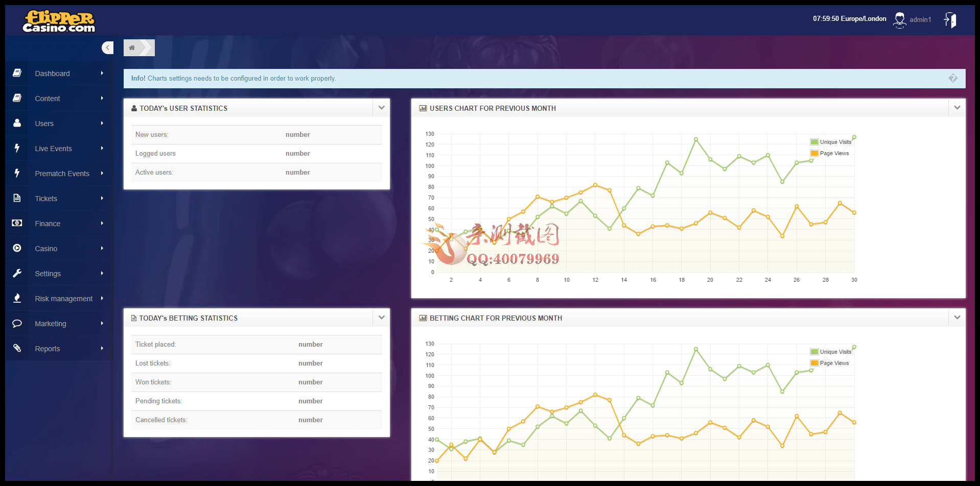Collapse Today's Betting Statistics panel
Screen dimensions: 980x486
point(381,318)
